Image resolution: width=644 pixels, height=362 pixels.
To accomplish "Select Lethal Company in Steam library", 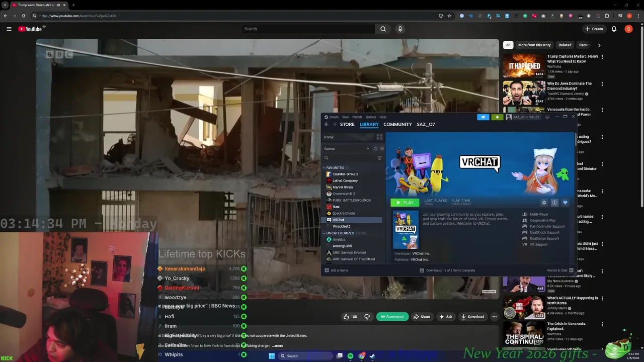I will point(345,180).
